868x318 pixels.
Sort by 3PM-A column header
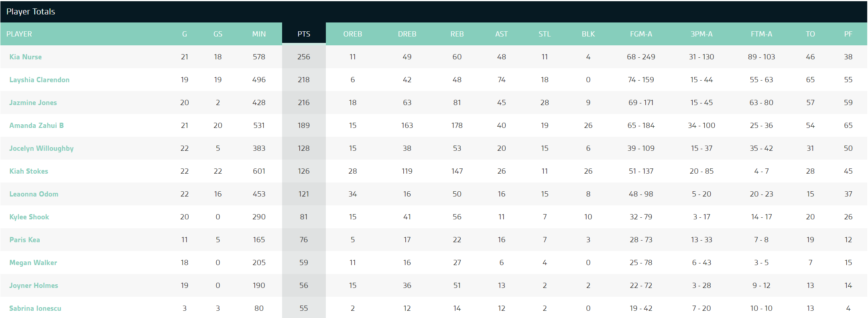(x=701, y=34)
